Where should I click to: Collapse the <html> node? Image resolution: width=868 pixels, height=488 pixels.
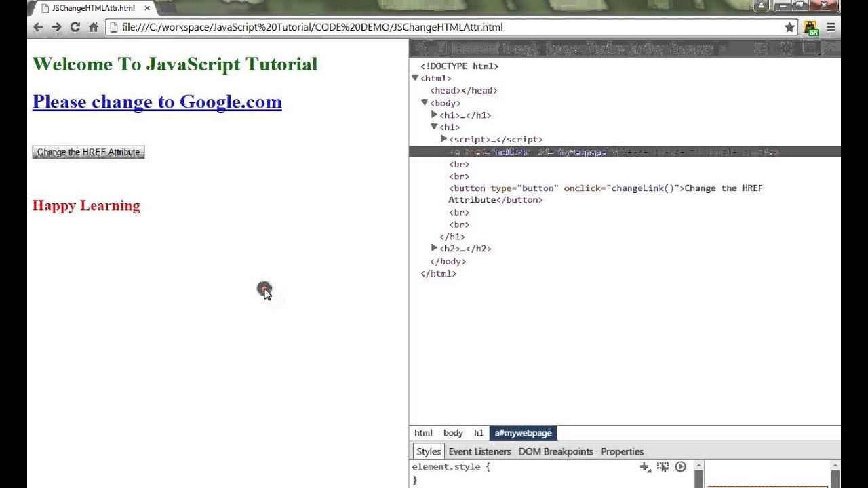click(415, 78)
